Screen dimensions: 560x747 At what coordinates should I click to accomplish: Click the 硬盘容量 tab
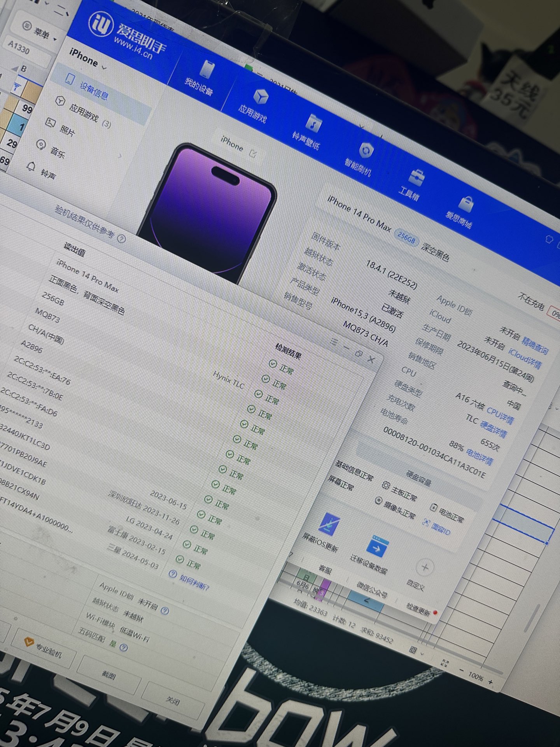(419, 478)
